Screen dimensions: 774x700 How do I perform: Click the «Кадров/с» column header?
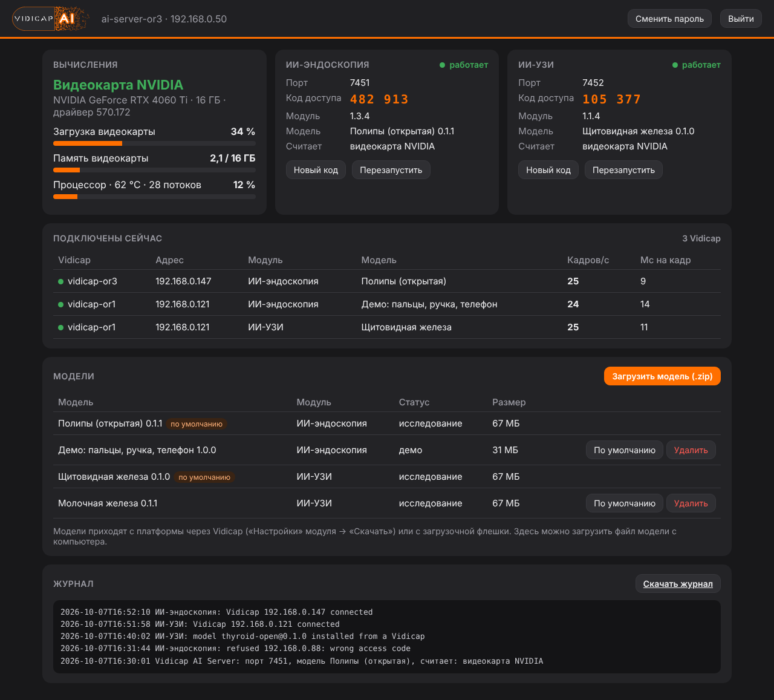(x=588, y=260)
